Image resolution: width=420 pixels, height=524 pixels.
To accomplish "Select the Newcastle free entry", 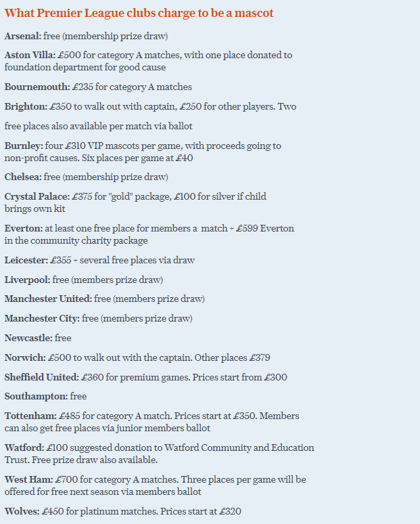I will [x=38, y=339].
